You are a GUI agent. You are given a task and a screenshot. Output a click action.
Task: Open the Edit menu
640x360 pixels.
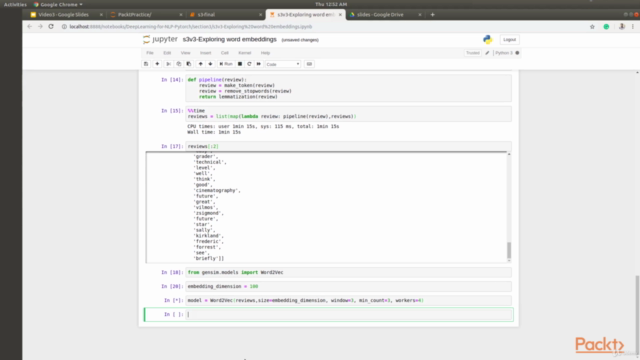(167, 53)
